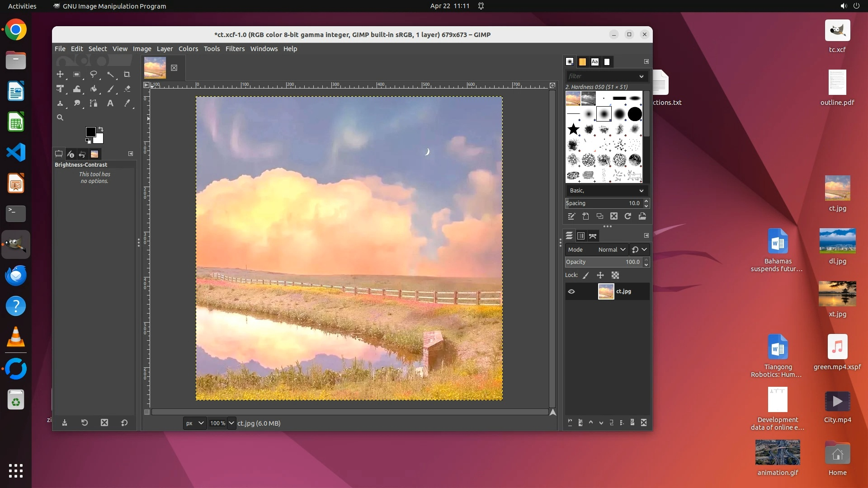The image size is (868, 488).
Task: Select the Bucket Fill tool
Action: 94,89
